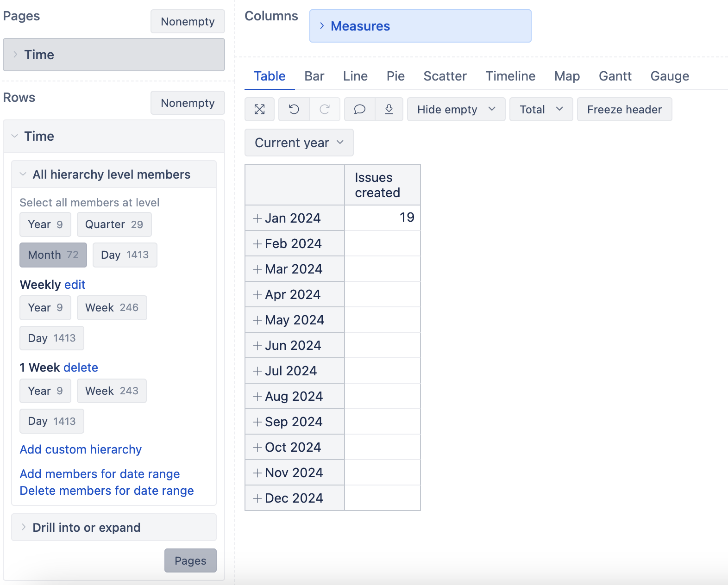Switch to the Gantt tab

pyautogui.click(x=615, y=76)
